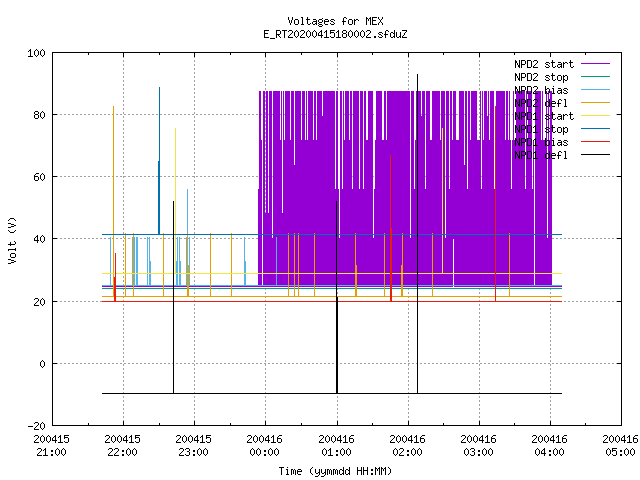Click the orange spike before 22:00
This screenshot has height=480, width=640.
tap(113, 201)
